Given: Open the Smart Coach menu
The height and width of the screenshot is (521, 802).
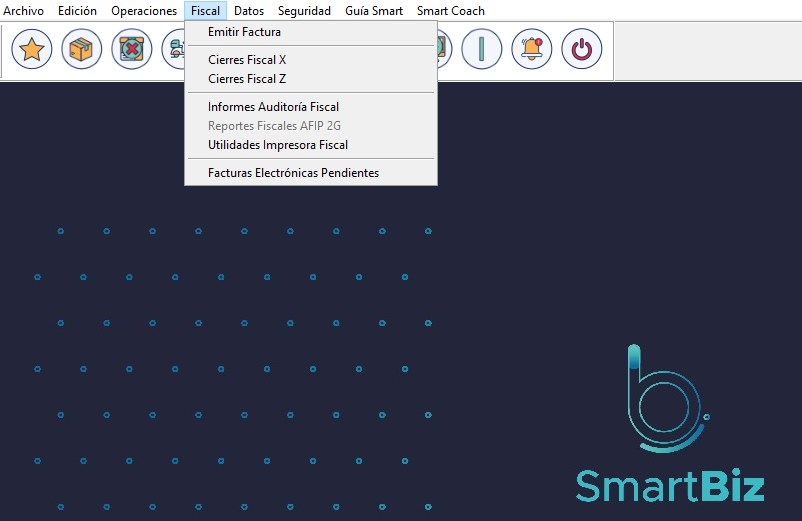Looking at the screenshot, I should [x=451, y=11].
